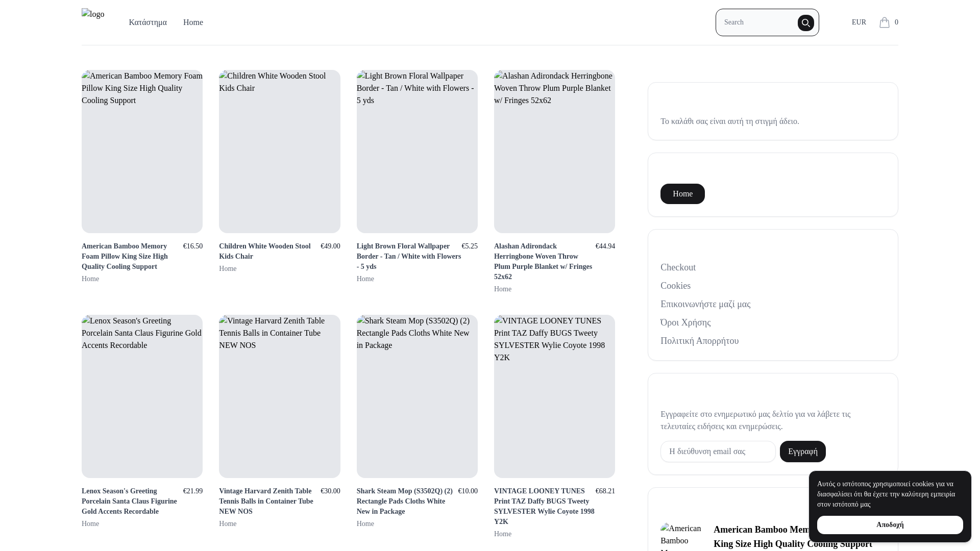Image resolution: width=980 pixels, height=551 pixels.
Task: Open the Checkout link in sidebar
Action: click(678, 267)
